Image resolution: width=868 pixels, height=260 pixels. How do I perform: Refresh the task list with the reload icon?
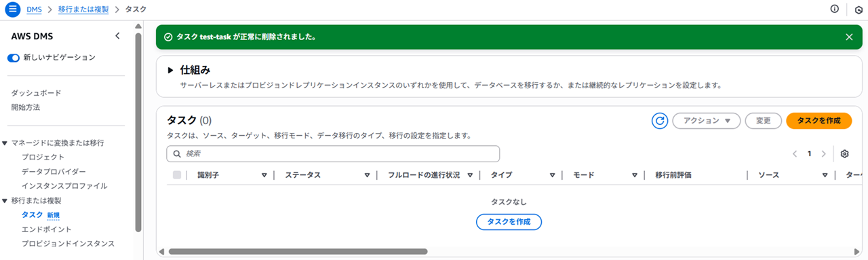[x=659, y=121]
